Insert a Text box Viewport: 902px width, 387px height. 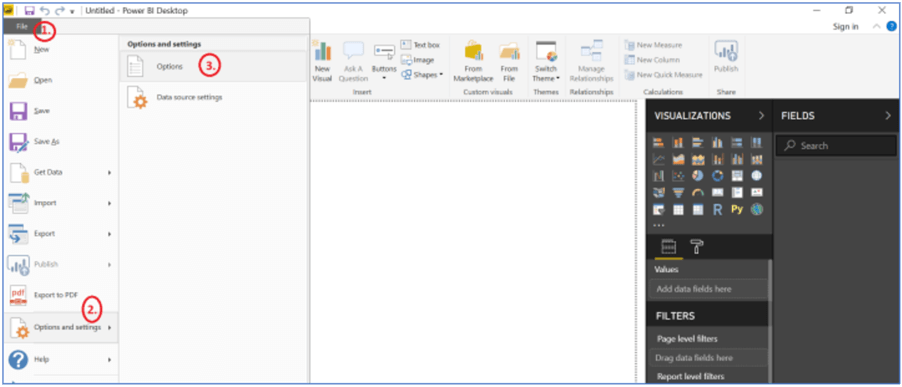(420, 45)
